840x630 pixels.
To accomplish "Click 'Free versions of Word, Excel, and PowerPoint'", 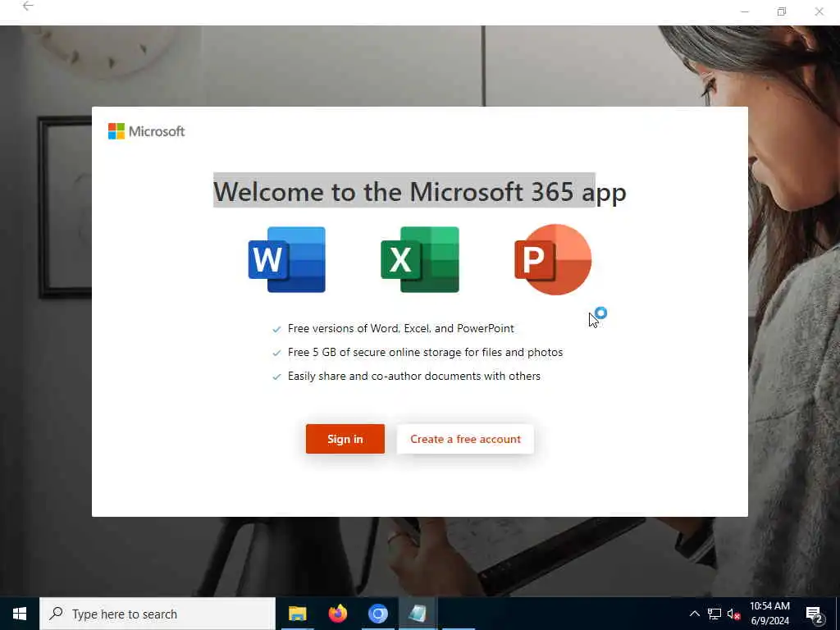I will click(x=400, y=328).
